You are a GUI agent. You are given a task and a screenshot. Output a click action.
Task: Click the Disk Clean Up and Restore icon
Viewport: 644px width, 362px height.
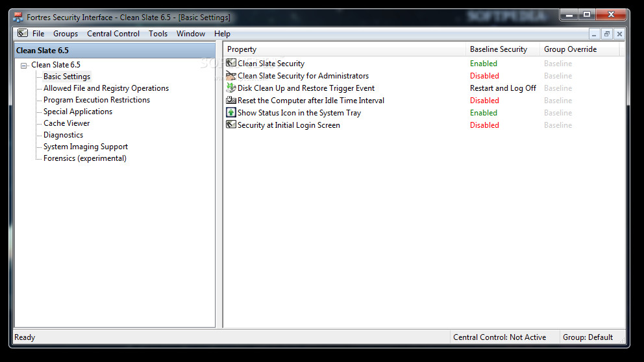(231, 88)
